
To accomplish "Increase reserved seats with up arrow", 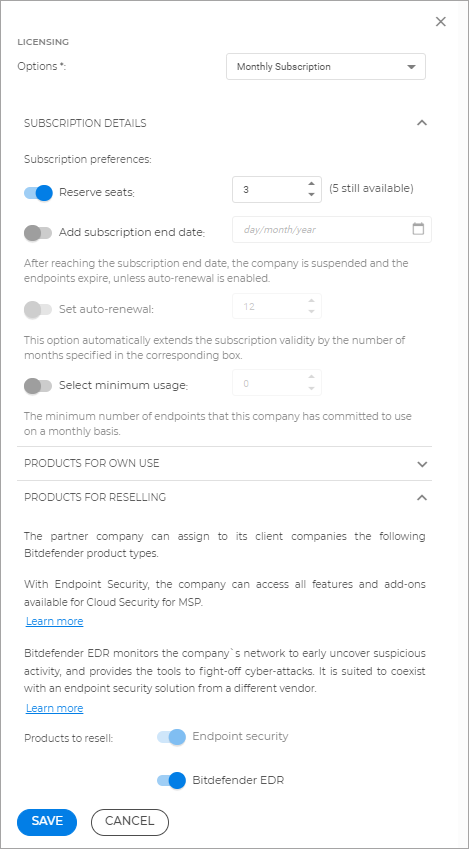I will click(x=311, y=184).
